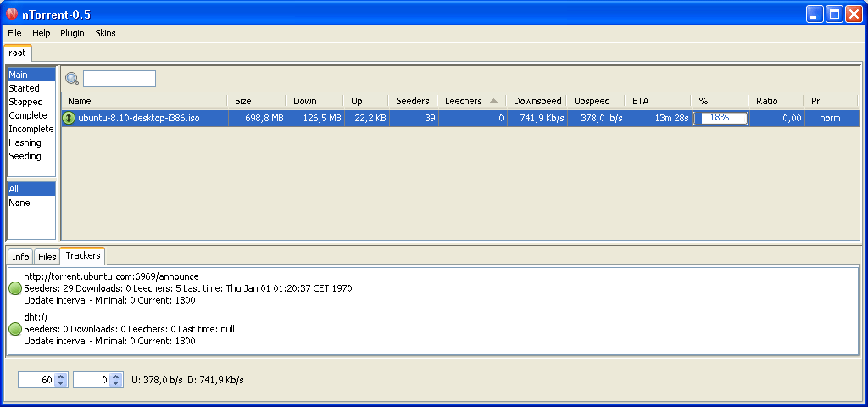Click the magnifier search icon
Screen dimensions: 868x407
[x=72, y=79]
